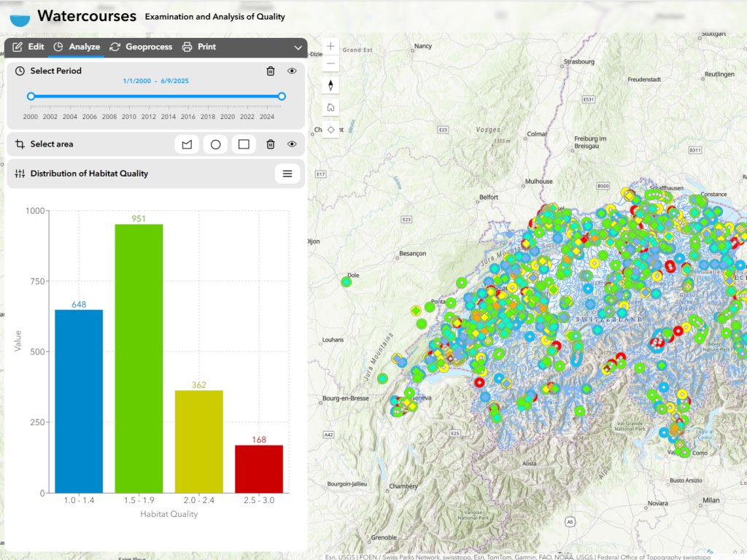Switch to the Analyze tab
747x560 pixels.
[77, 47]
